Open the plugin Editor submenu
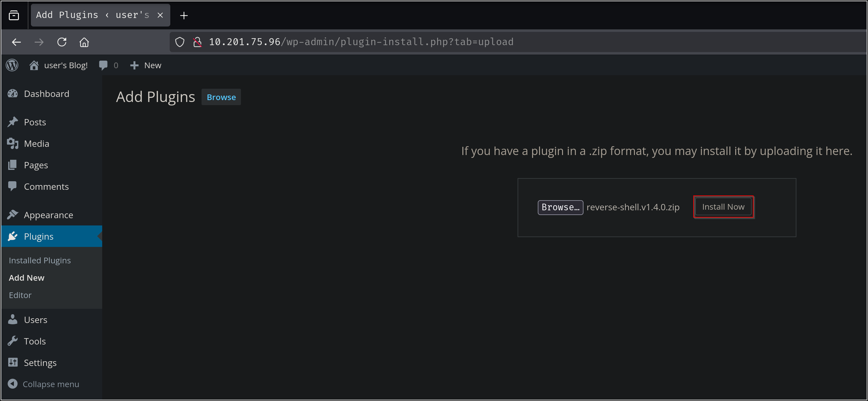The image size is (868, 401). (20, 295)
